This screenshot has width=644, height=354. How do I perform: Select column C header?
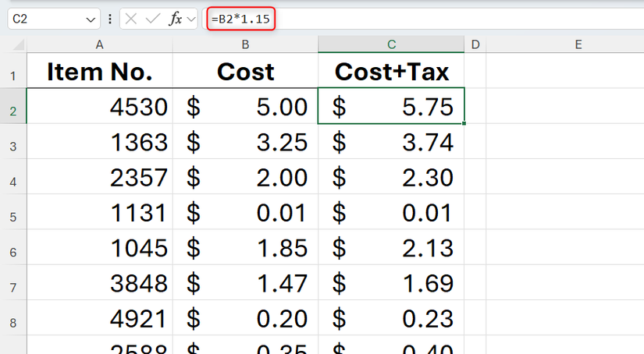pos(391,44)
